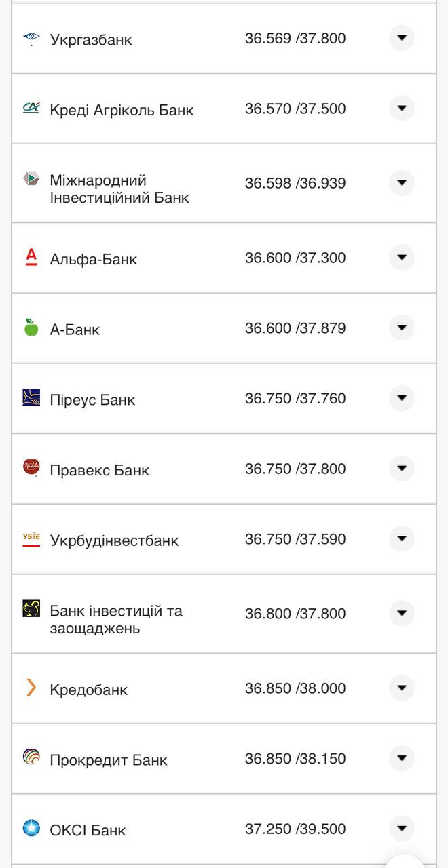The image size is (448, 868).
Task: Click the Укргазбанк logo icon
Action: point(31,38)
